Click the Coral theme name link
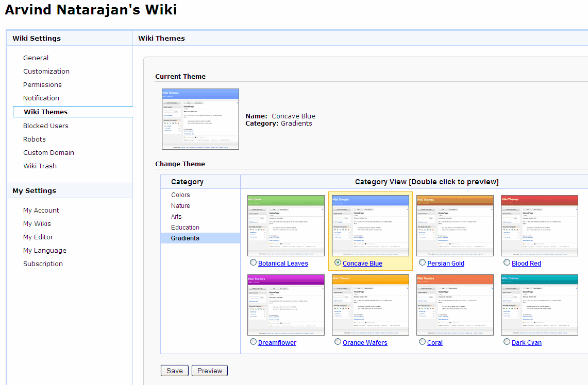Image resolution: width=588 pixels, height=385 pixels. pos(434,343)
